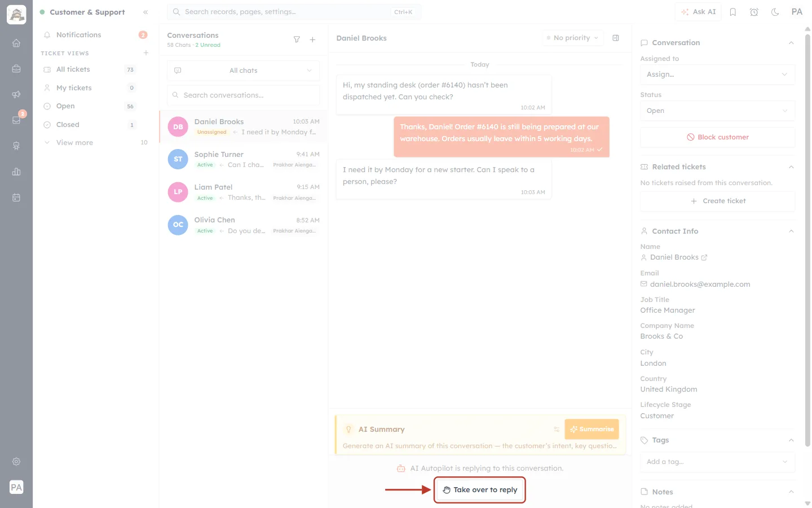Open the All chats filter dropdown
812x508 pixels.
243,71
